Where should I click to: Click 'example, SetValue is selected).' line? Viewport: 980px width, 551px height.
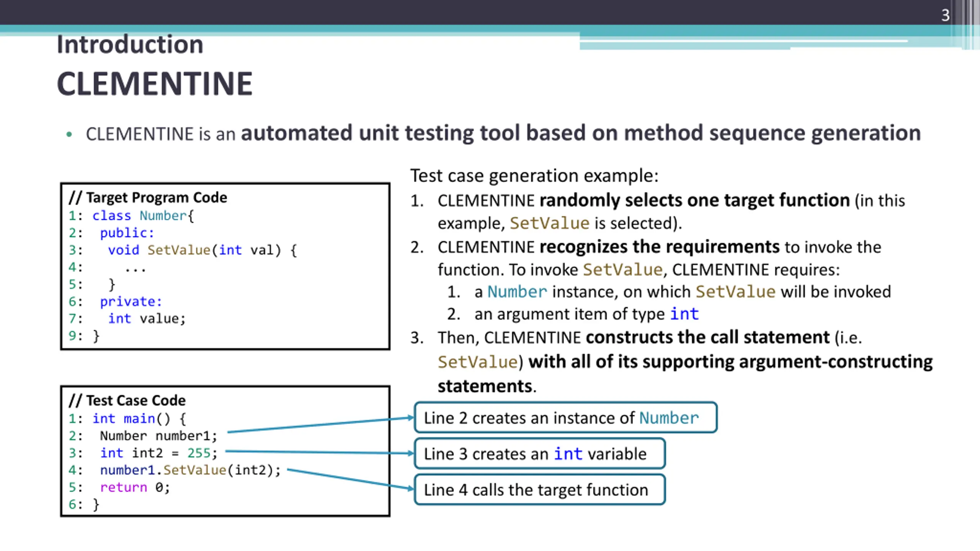click(x=560, y=223)
